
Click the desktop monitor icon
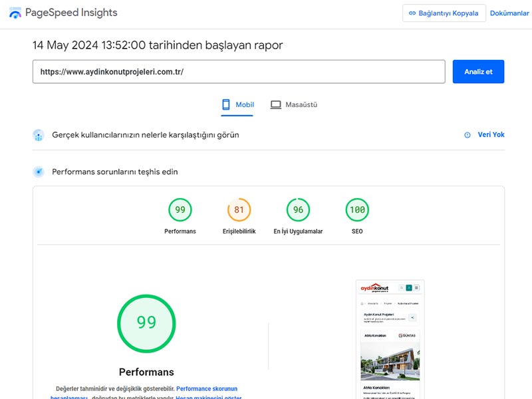coord(275,105)
